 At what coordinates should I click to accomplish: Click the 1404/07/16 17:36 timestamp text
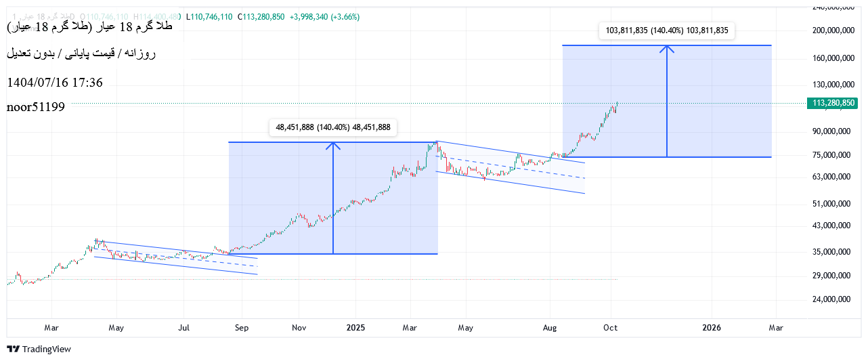tap(55, 83)
